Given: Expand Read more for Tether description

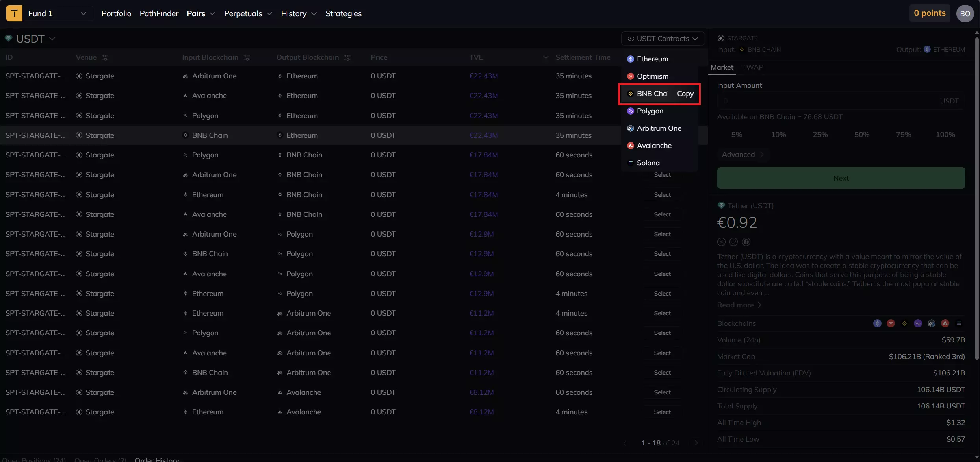Looking at the screenshot, I should click(x=739, y=305).
